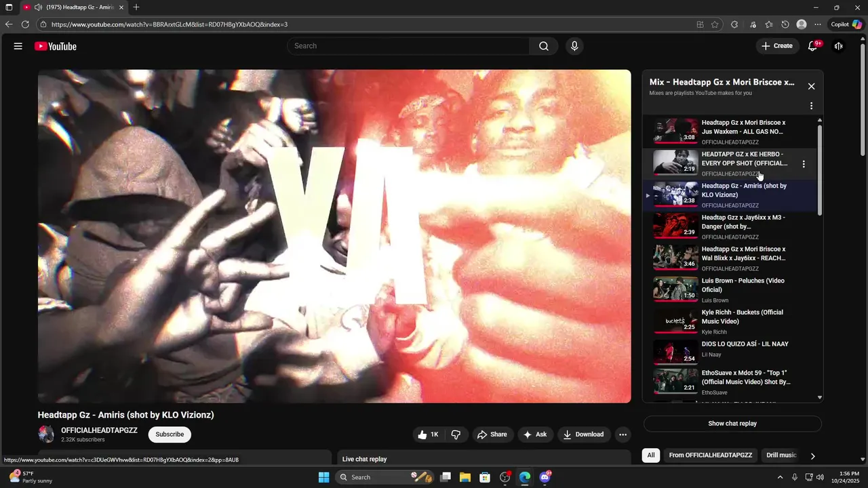Image resolution: width=868 pixels, height=488 pixels.
Task: Play DIOS LO QUIZO ASÍ - LIL NAAY
Action: pos(731,352)
